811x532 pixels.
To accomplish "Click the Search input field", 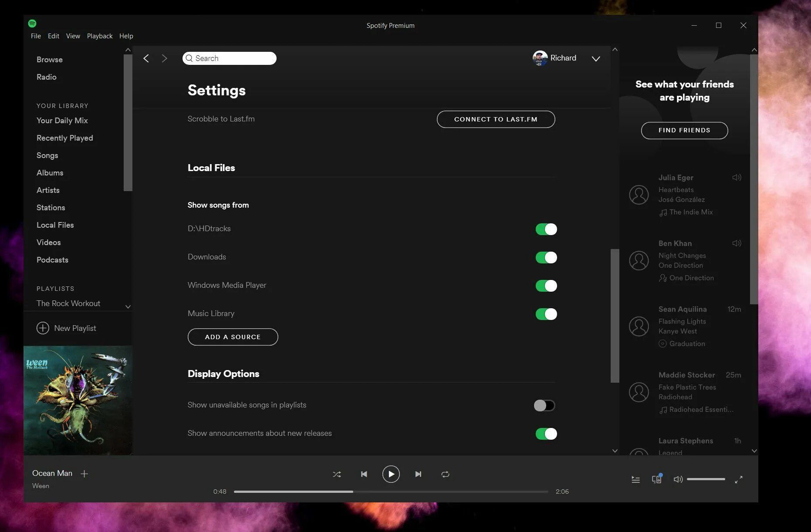I will [230, 58].
